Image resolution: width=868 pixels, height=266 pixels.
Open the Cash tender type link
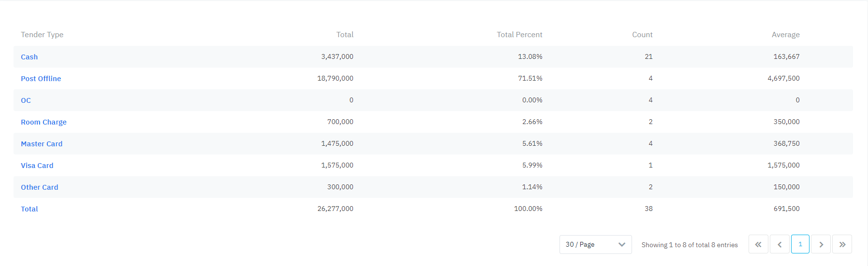click(29, 57)
